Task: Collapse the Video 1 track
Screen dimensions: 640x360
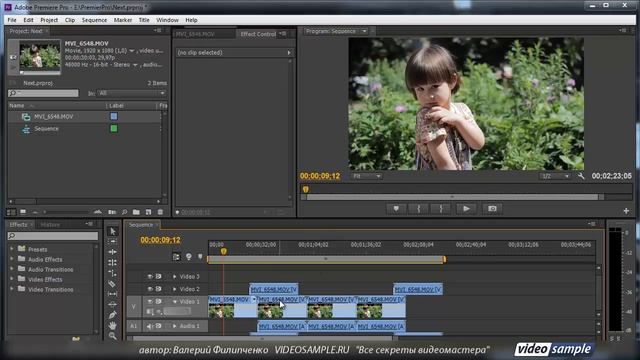Action: [175, 302]
